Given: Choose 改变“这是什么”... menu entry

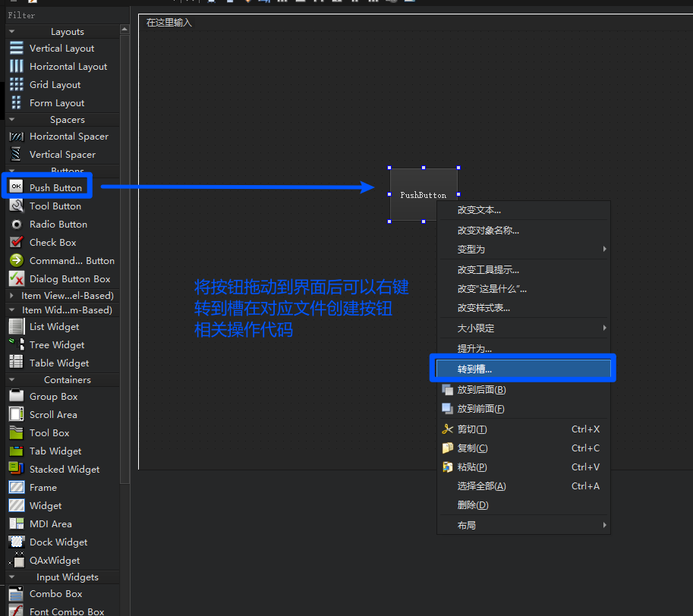Looking at the screenshot, I should pyautogui.click(x=523, y=289).
